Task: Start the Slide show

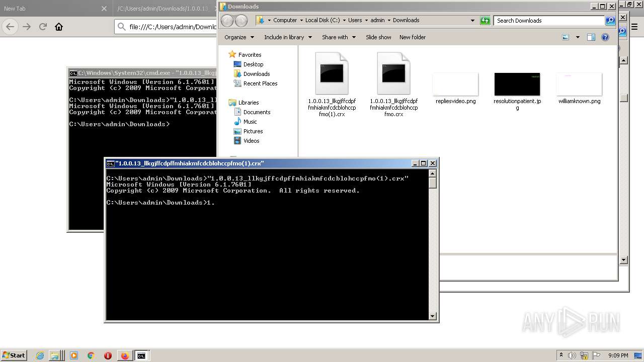Action: pyautogui.click(x=378, y=37)
